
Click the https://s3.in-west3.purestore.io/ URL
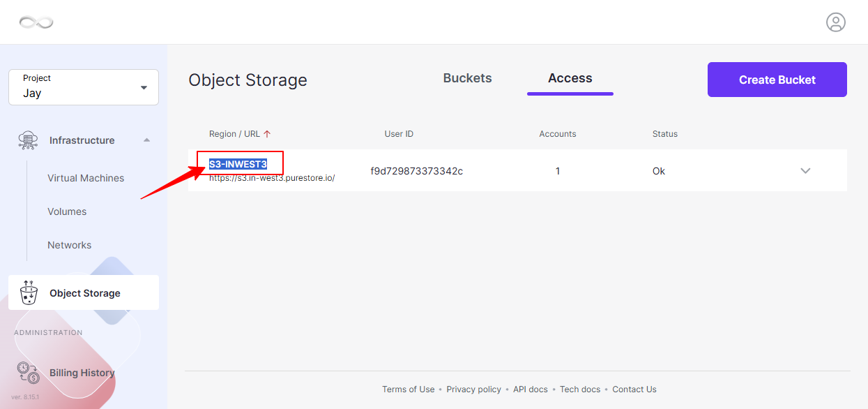click(272, 178)
